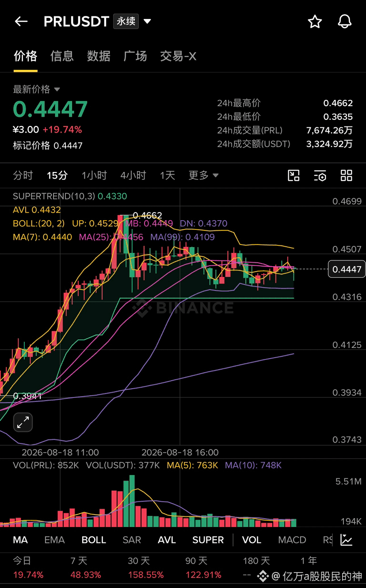Tap the +19.74% change percentage

(x=62, y=130)
